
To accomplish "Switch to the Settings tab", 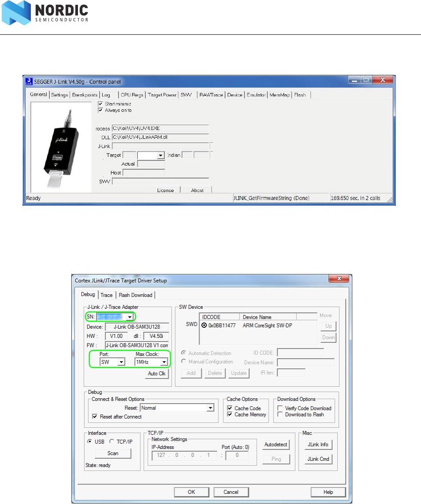I will [x=59, y=95].
